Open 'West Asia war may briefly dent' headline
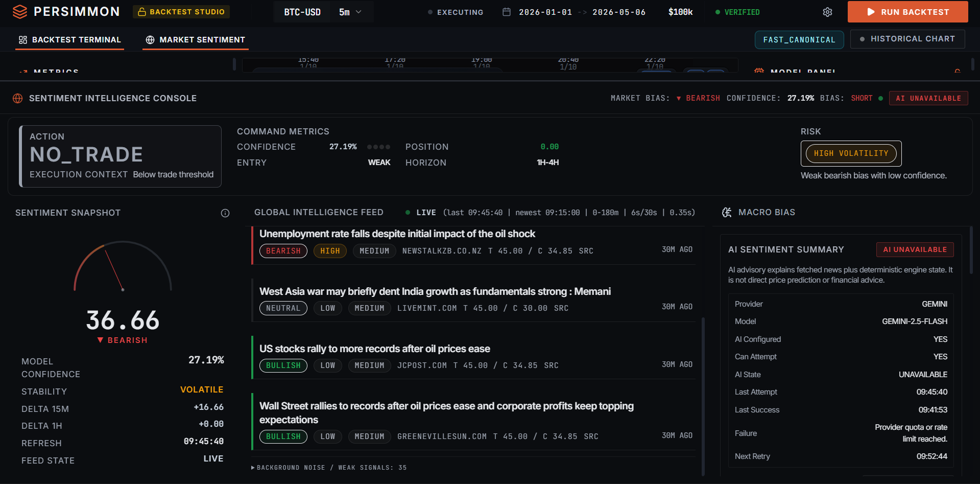Screen dimensions: 980x484 (x=435, y=291)
